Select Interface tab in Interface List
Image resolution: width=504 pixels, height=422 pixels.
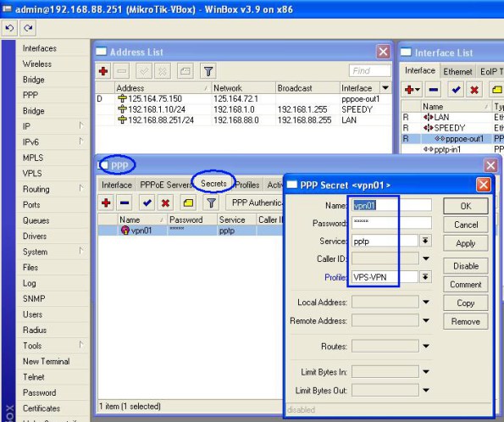coord(420,70)
